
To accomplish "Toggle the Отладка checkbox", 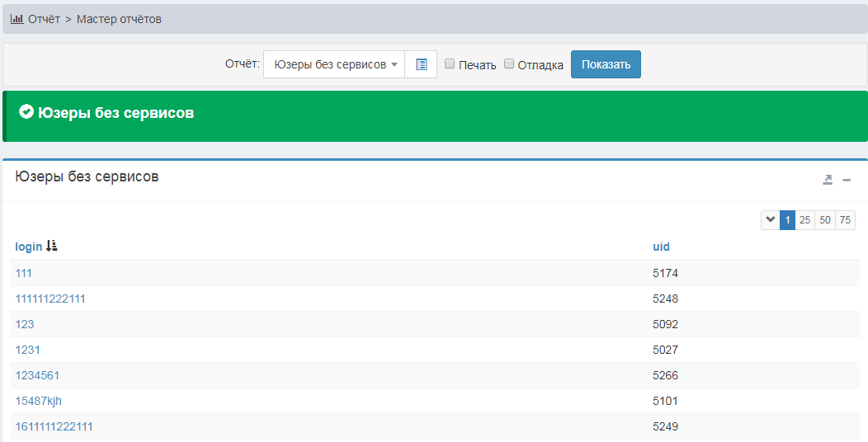I will [509, 64].
